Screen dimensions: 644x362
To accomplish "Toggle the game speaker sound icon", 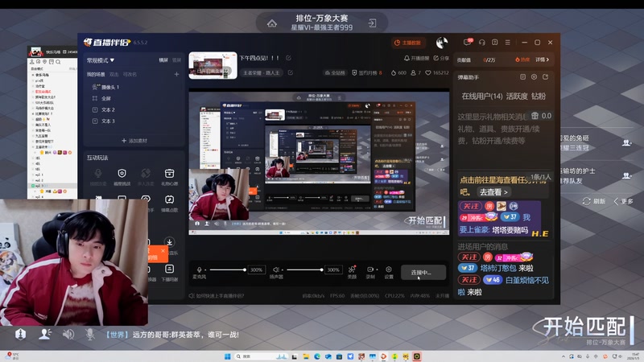I will tap(68, 334).
